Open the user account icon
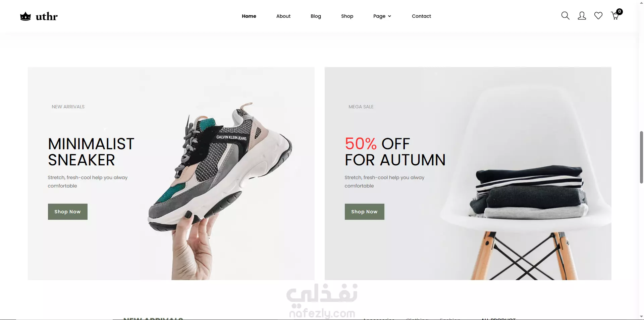 (582, 16)
